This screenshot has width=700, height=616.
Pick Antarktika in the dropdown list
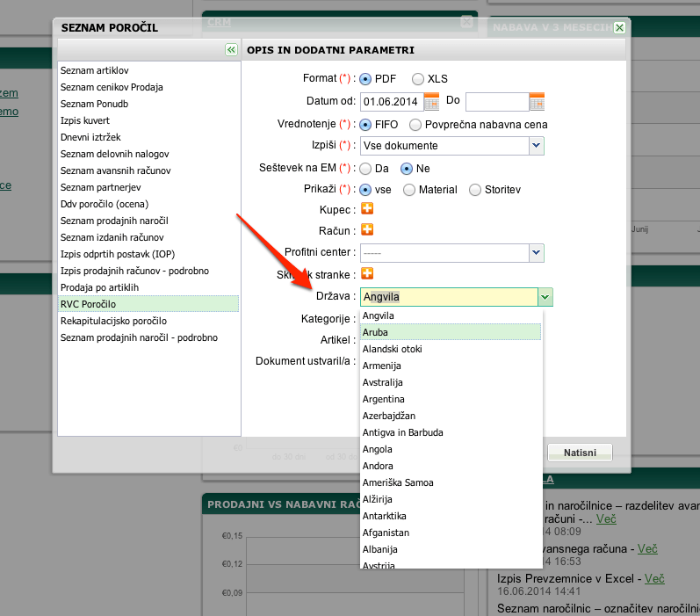[451, 516]
